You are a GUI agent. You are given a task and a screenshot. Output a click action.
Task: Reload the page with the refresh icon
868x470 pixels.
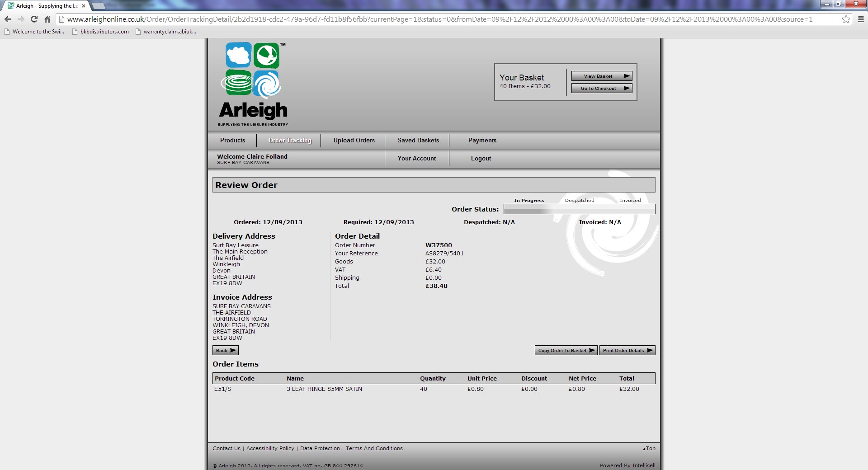point(34,19)
